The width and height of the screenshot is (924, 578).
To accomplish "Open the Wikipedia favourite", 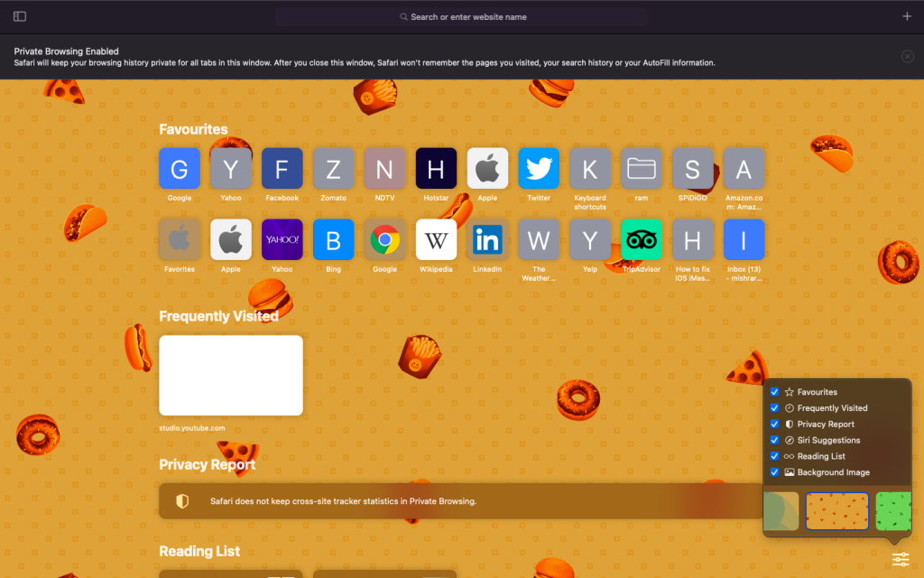I will [436, 239].
